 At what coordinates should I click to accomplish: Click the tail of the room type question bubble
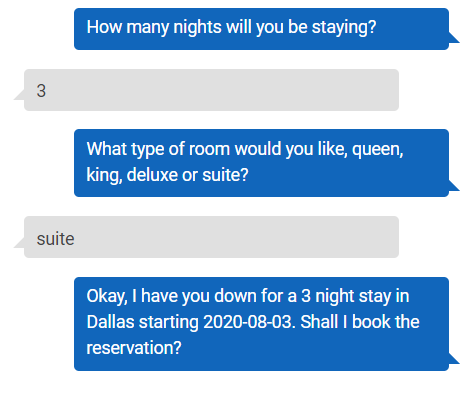[x=454, y=185]
